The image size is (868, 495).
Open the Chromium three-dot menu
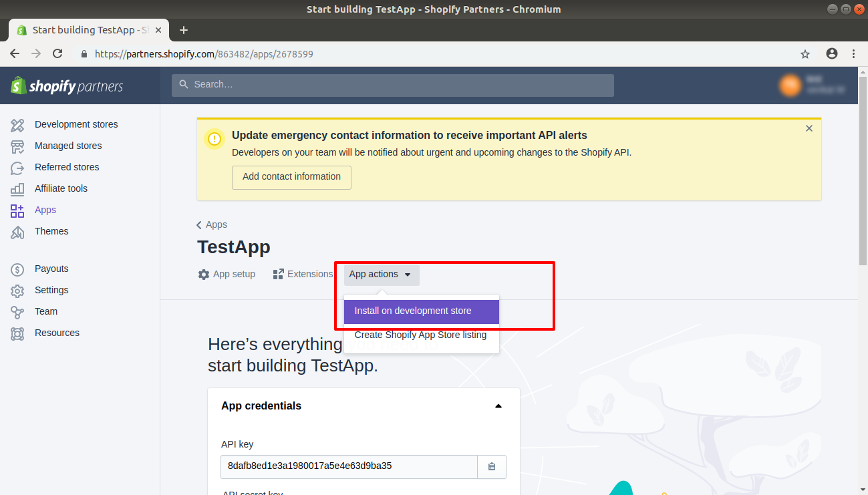click(x=853, y=54)
